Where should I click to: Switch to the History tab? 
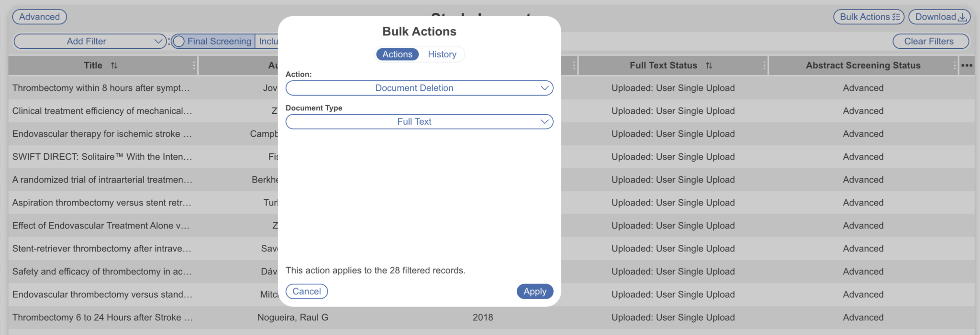[441, 54]
